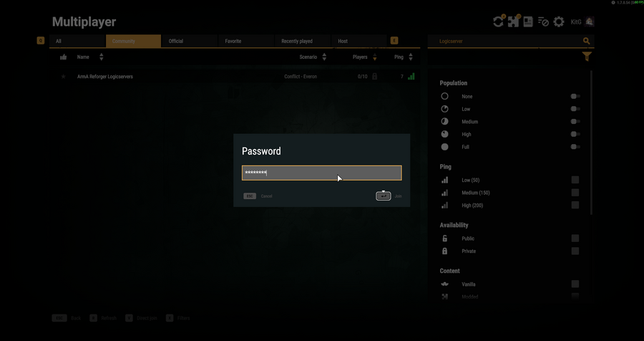
Task: Toggle the Medium population switch
Action: 575,121
